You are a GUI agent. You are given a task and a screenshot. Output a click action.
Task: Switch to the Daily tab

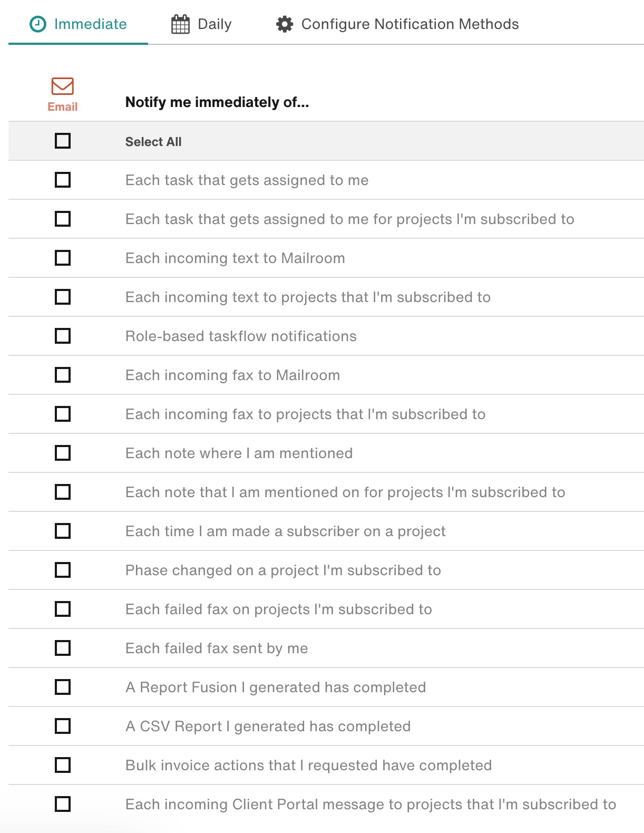point(202,24)
